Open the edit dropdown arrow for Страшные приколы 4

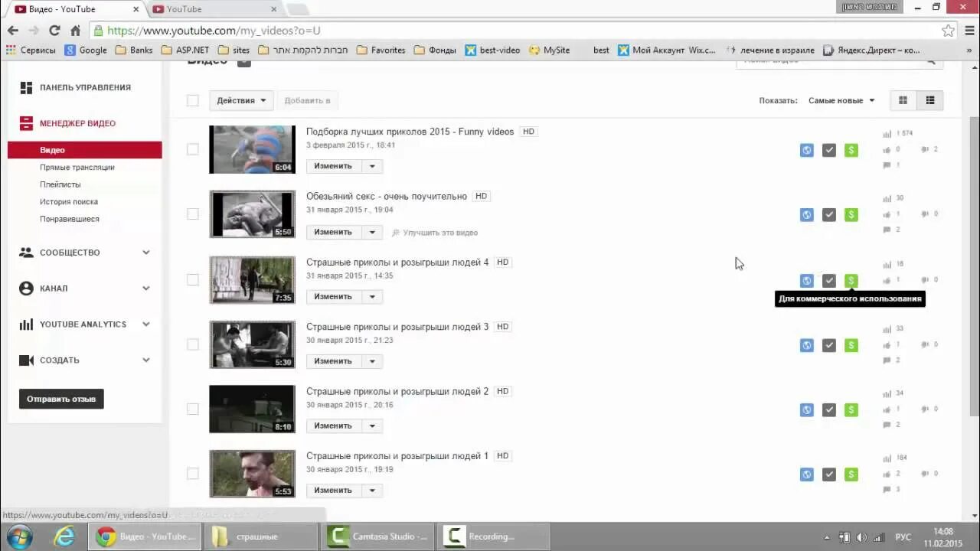(372, 296)
